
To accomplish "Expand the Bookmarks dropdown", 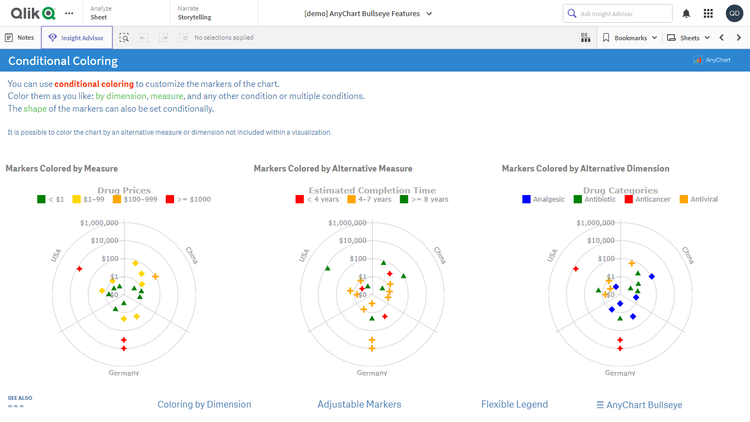I will (630, 37).
